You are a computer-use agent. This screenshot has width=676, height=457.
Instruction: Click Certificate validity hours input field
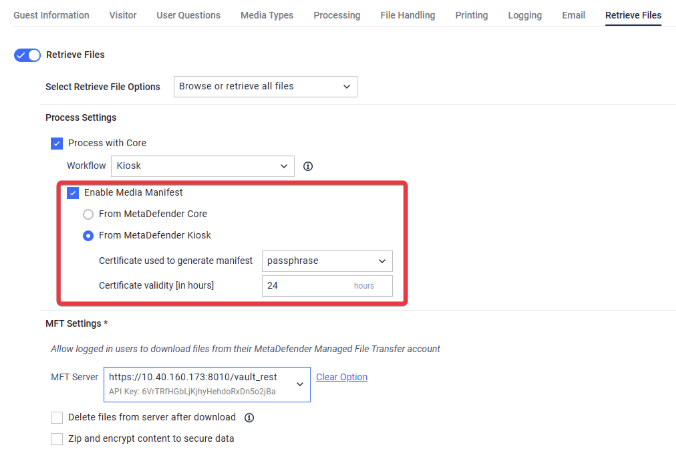305,286
